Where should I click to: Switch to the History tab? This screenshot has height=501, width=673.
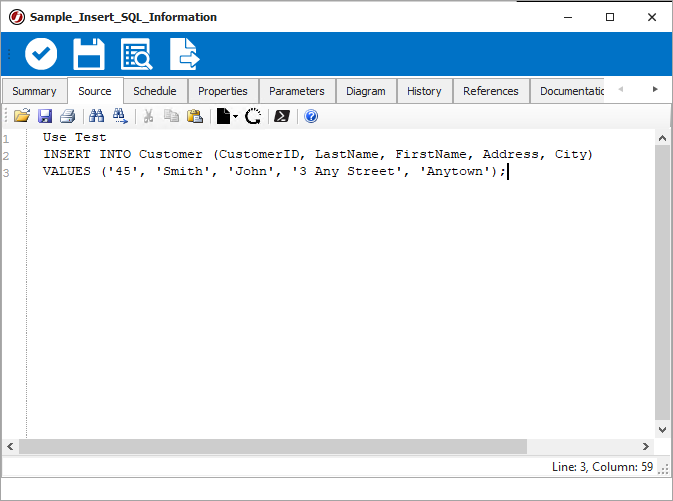tap(424, 91)
